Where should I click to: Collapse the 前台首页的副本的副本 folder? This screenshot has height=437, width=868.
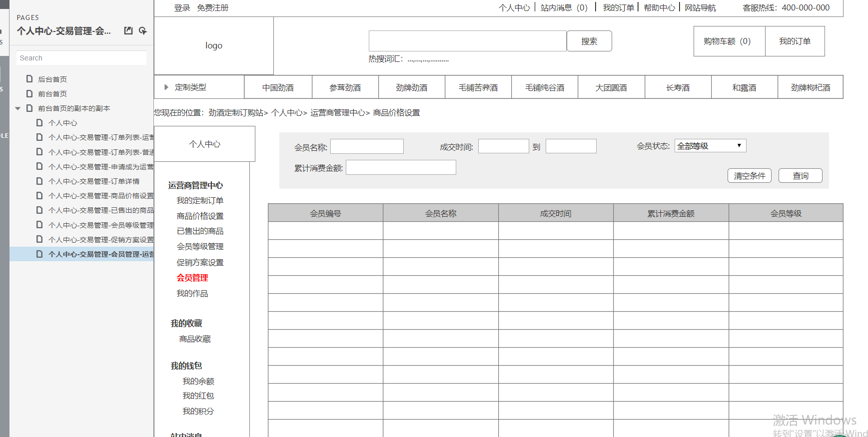click(x=18, y=108)
